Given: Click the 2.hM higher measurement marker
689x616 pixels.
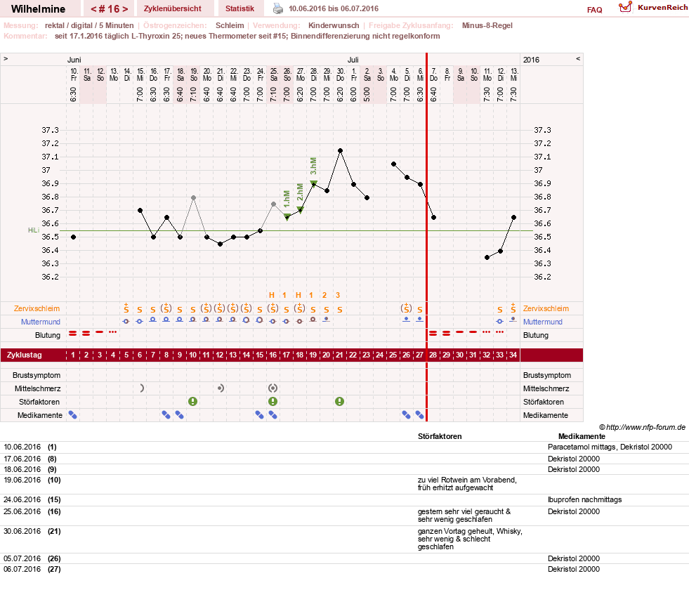Looking at the screenshot, I should [x=300, y=209].
